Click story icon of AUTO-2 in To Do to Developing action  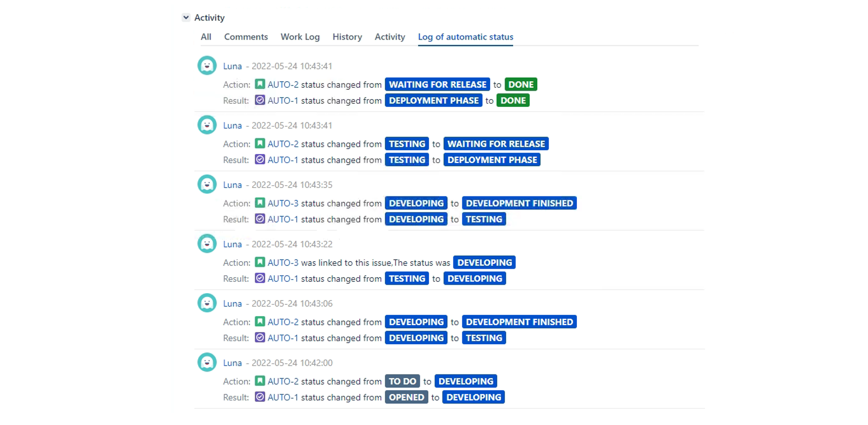(260, 381)
